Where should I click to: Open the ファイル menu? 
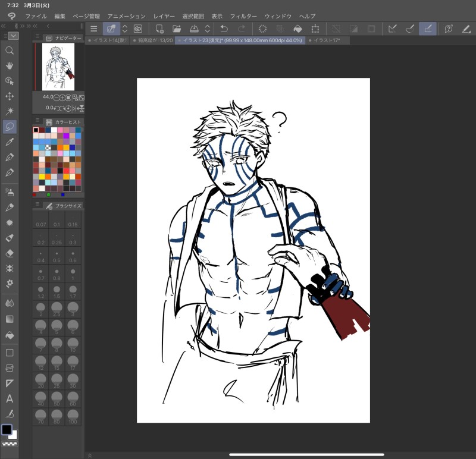36,16
